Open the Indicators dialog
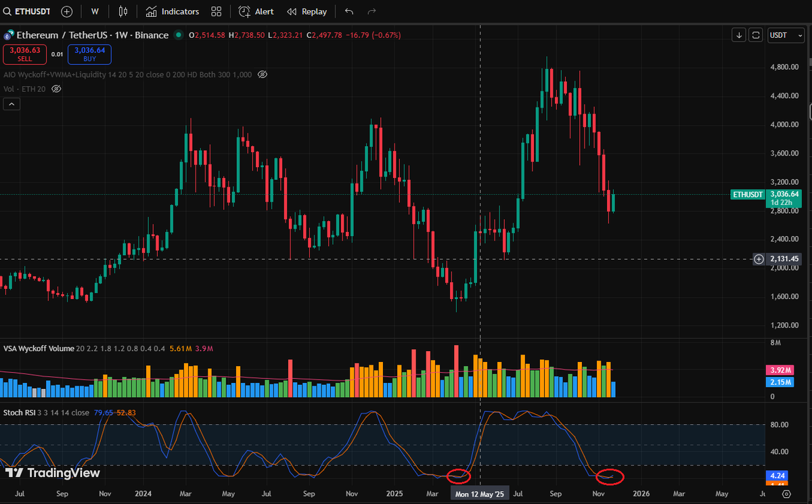The image size is (812, 504). coord(173,12)
